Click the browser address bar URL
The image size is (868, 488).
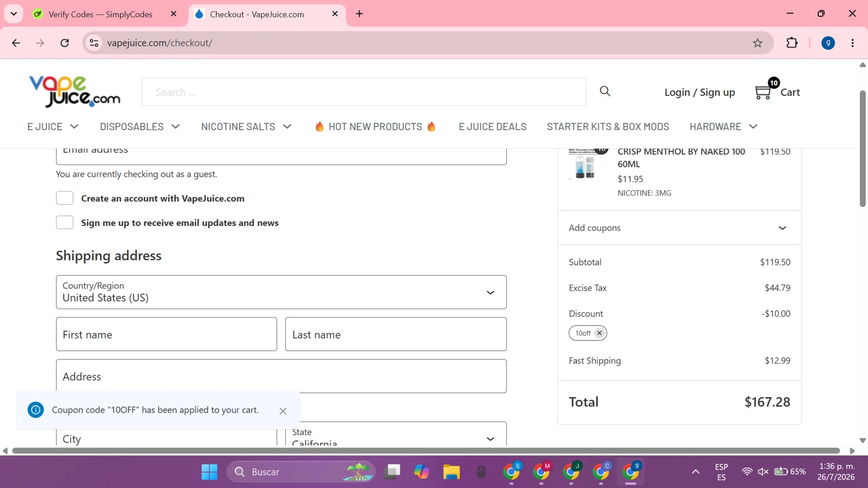click(x=160, y=43)
